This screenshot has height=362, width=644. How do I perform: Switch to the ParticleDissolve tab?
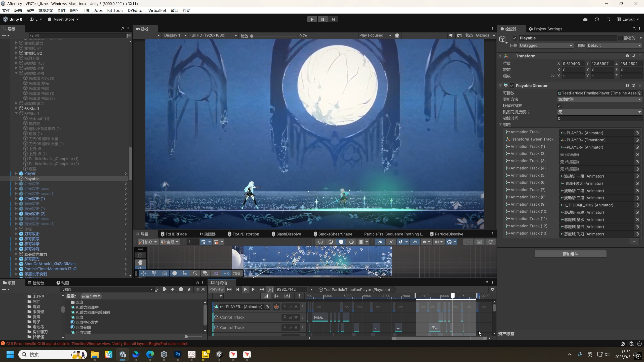[x=447, y=234]
